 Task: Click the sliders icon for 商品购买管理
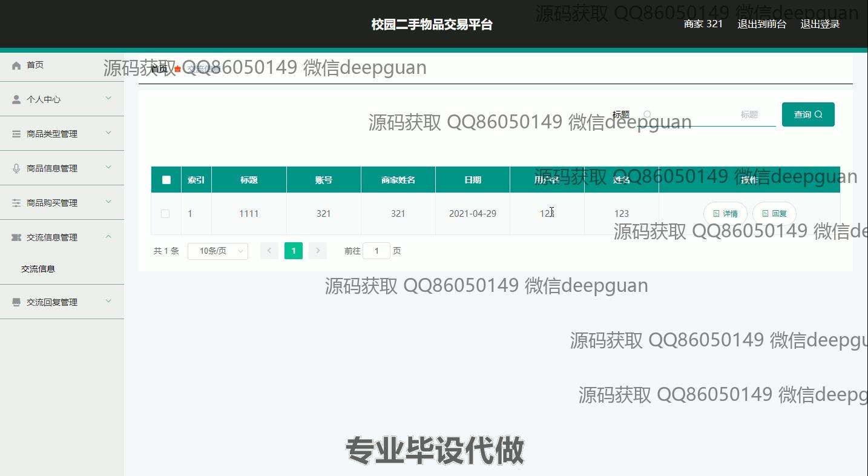(16, 203)
